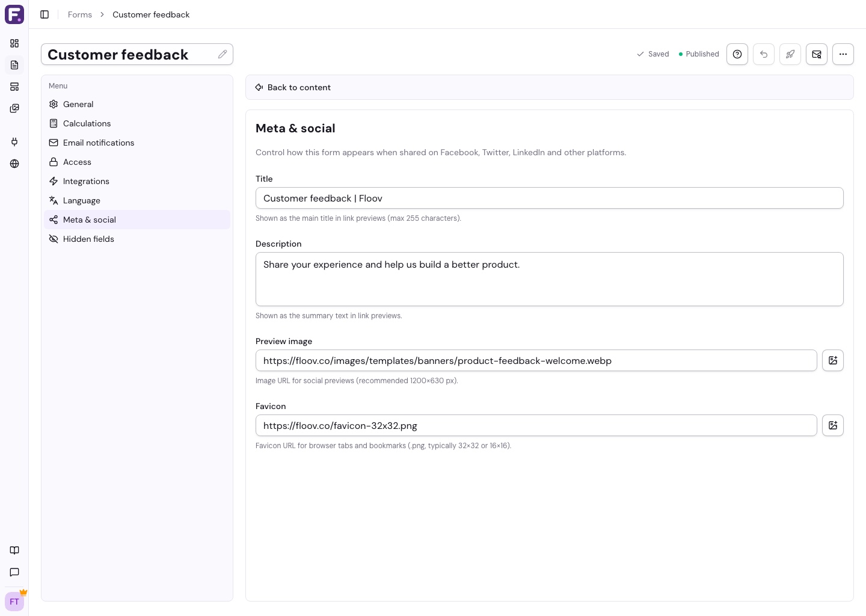Viewport: 866px width, 616px height.
Task: Open Email notifications menu item
Action: (137, 143)
